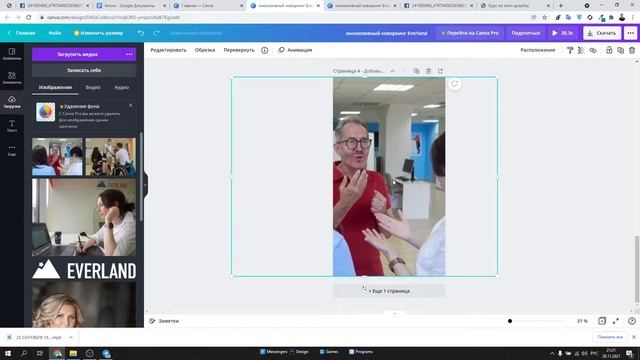Image resolution: width=640 pixels, height=360 pixels.
Task: Click the Записать себя button
Action: click(84, 70)
